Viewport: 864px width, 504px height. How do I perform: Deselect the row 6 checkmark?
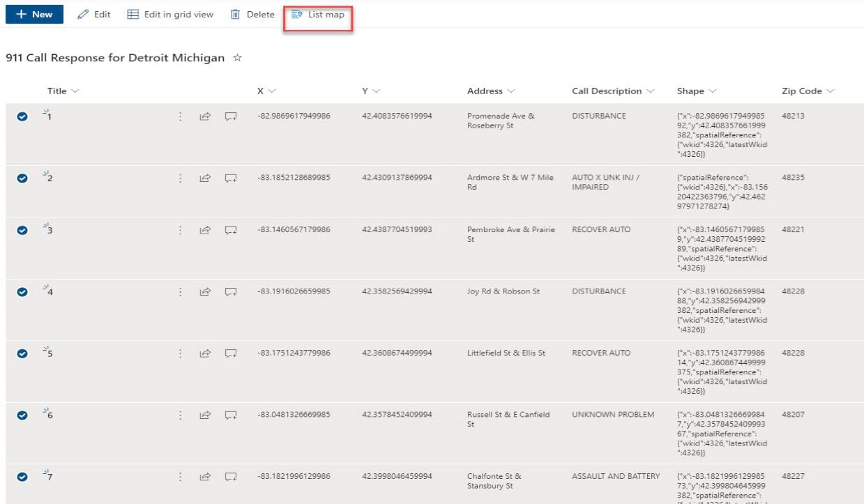coord(22,415)
